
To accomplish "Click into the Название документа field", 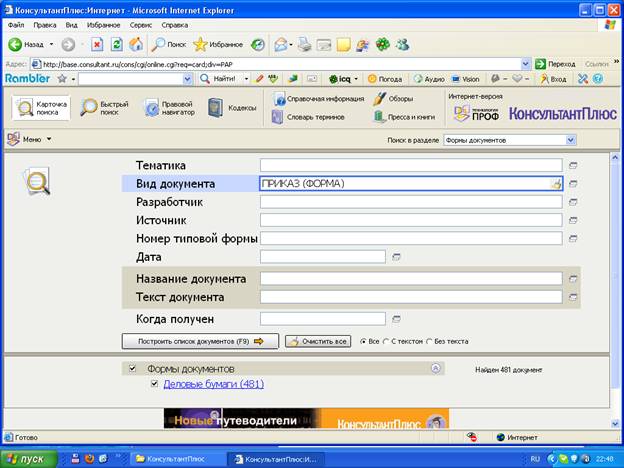I will click(x=410, y=279).
